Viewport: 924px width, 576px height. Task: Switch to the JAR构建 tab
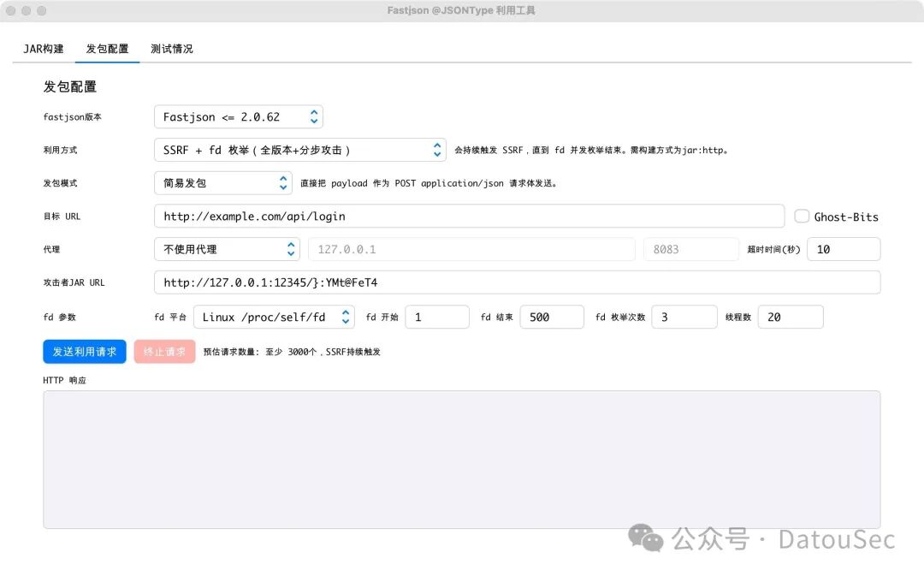[x=43, y=49]
